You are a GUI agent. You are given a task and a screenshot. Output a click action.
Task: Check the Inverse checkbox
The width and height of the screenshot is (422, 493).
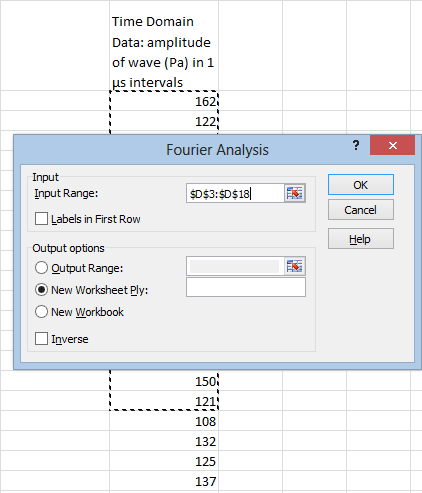point(41,339)
